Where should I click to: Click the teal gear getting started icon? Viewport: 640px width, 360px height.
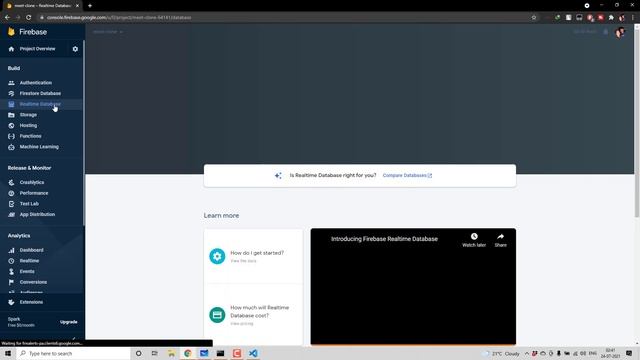point(217,256)
